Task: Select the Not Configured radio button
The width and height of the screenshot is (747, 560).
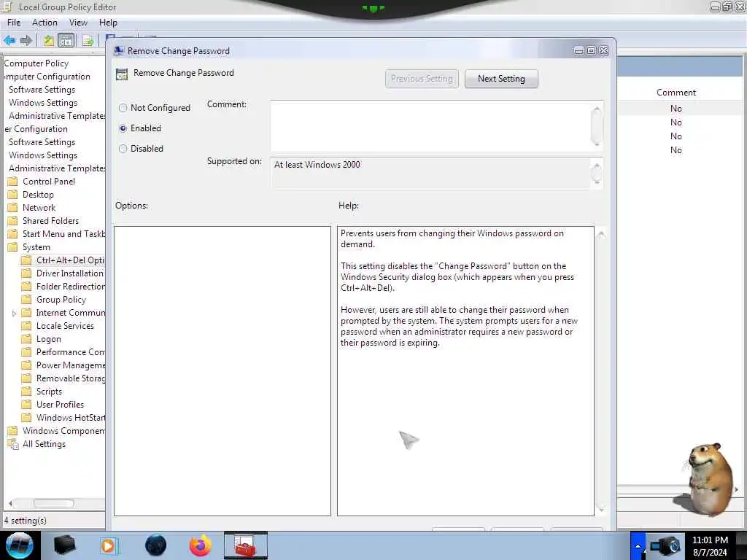Action: [123, 108]
